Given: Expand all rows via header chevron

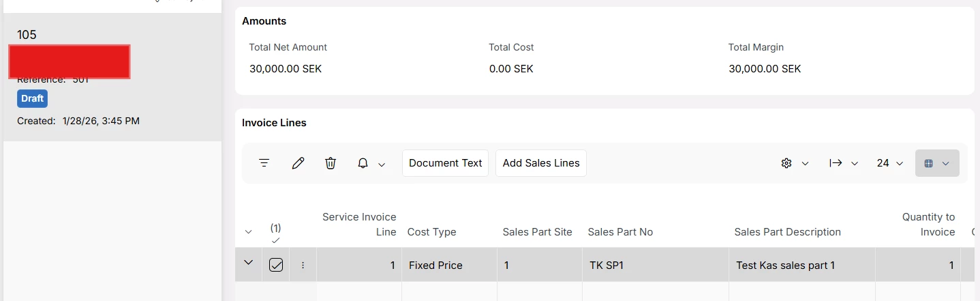Looking at the screenshot, I should point(248,232).
